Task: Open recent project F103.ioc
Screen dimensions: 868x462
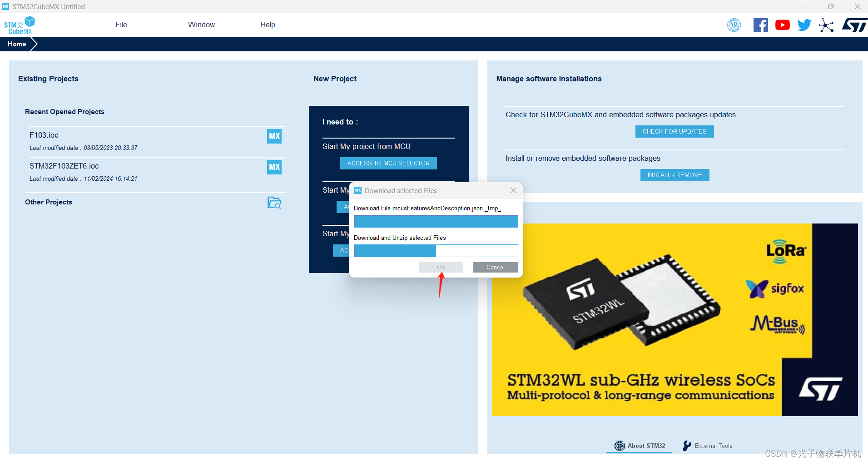Action: (158, 141)
